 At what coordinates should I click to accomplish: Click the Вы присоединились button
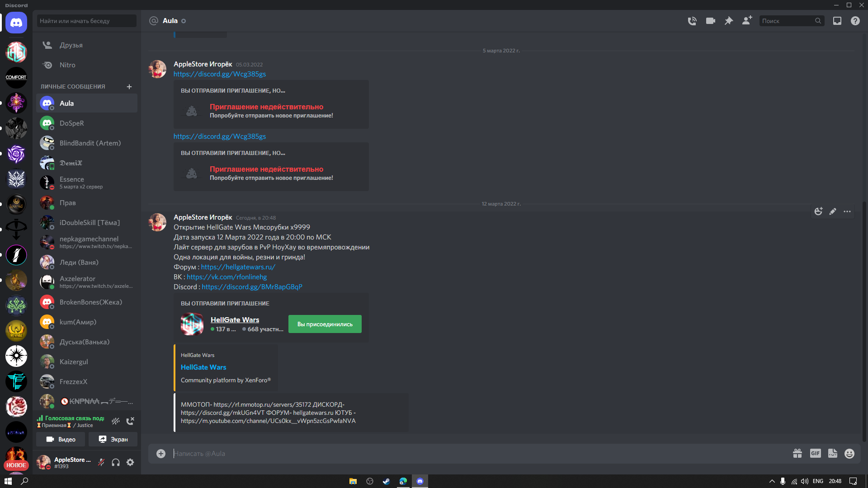(325, 324)
